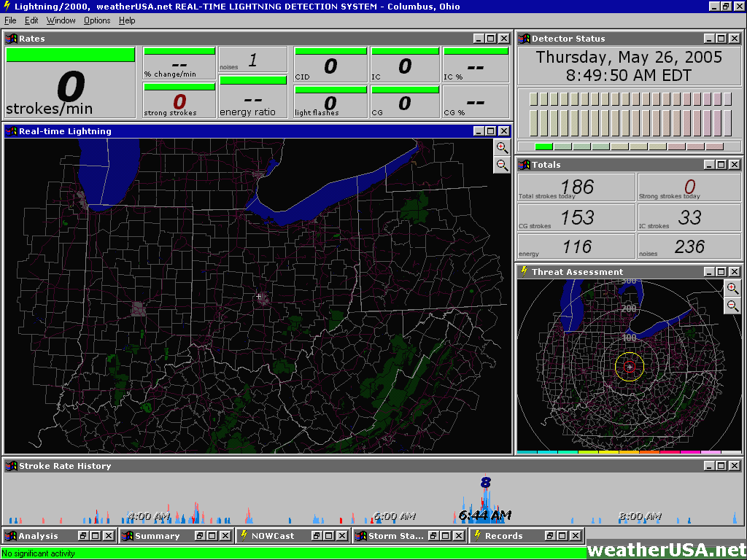This screenshot has height=560, width=747.
Task: Open the Help menu
Action: (x=127, y=20)
